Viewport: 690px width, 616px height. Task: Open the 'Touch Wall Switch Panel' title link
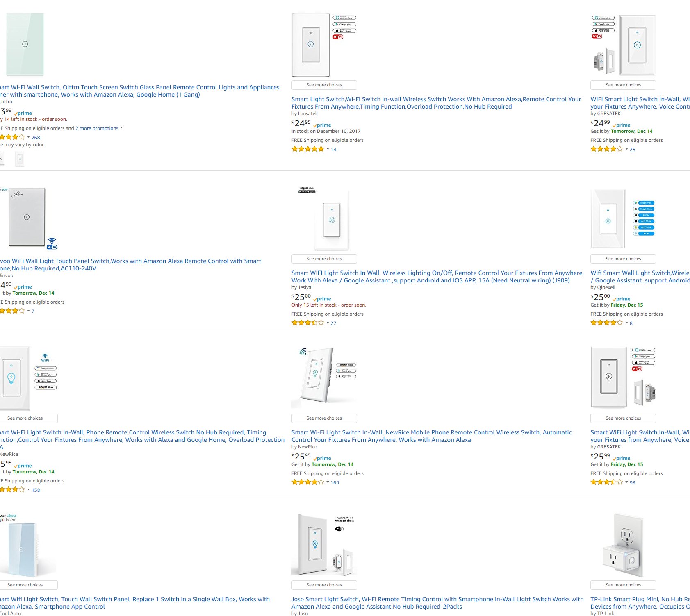[x=135, y=603]
